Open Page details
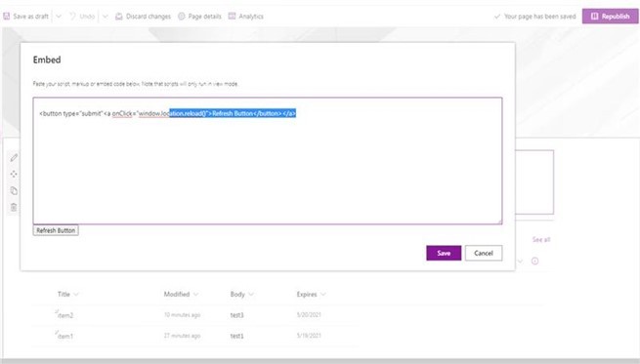The height and width of the screenshot is (364, 640). tap(199, 17)
